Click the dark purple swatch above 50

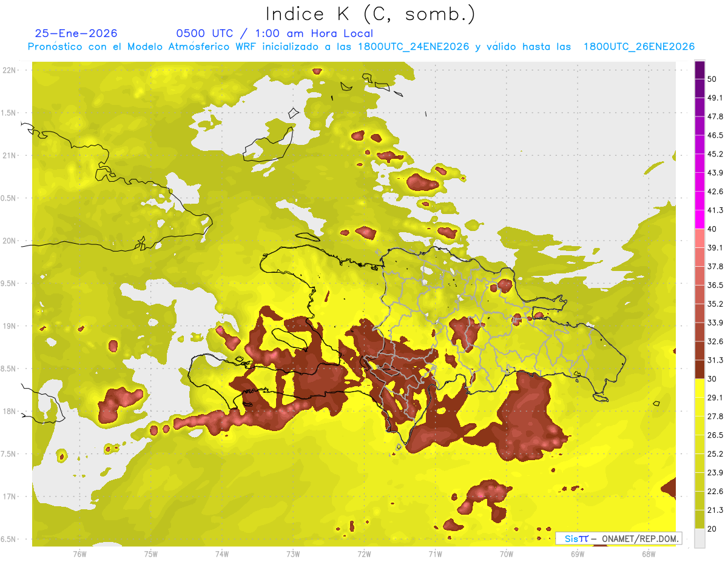point(699,70)
